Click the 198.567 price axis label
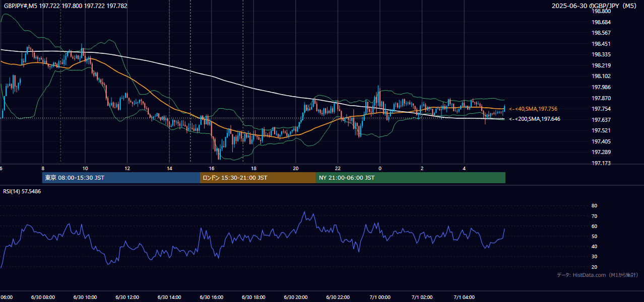 click(601, 33)
